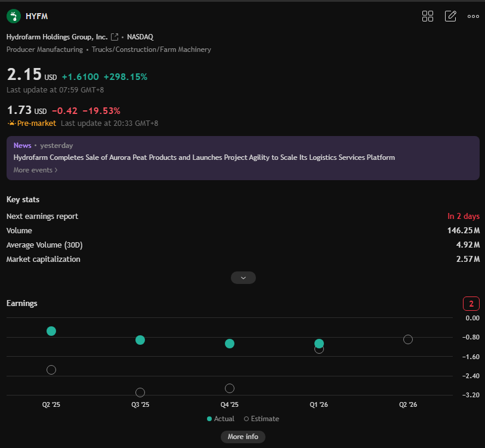Screen dimensions: 485x448
Task: Open Trucks/Construction/Farm Machinery industry link
Action: click(152, 50)
